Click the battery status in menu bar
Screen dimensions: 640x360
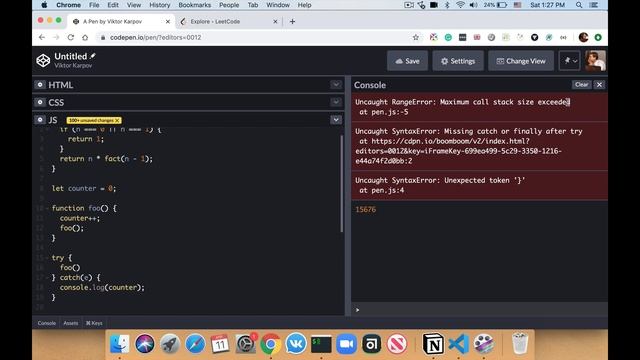[x=496, y=5]
